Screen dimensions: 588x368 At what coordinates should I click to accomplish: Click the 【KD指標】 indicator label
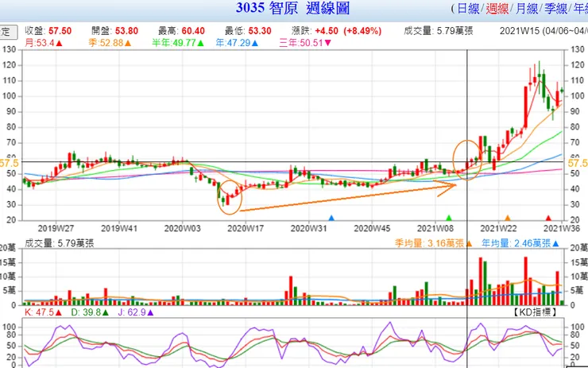535,312
